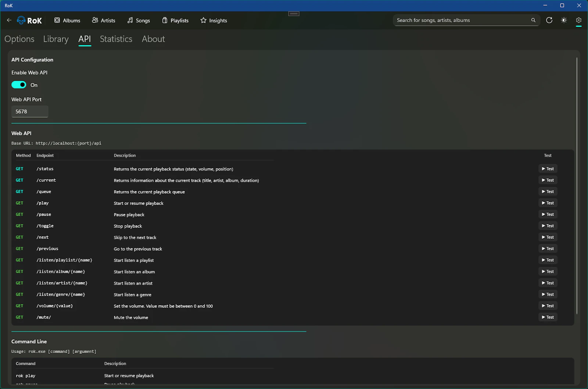
Task: Click the /status endpoint text
Action: click(x=45, y=169)
